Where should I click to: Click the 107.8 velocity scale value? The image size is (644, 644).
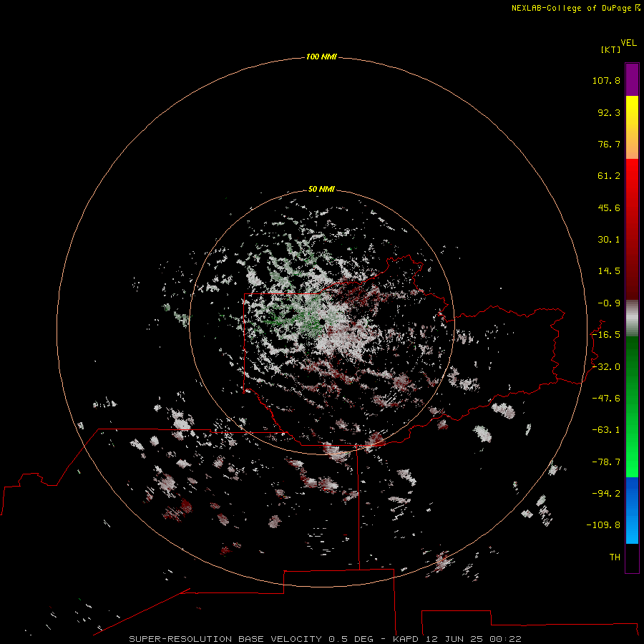point(606,80)
